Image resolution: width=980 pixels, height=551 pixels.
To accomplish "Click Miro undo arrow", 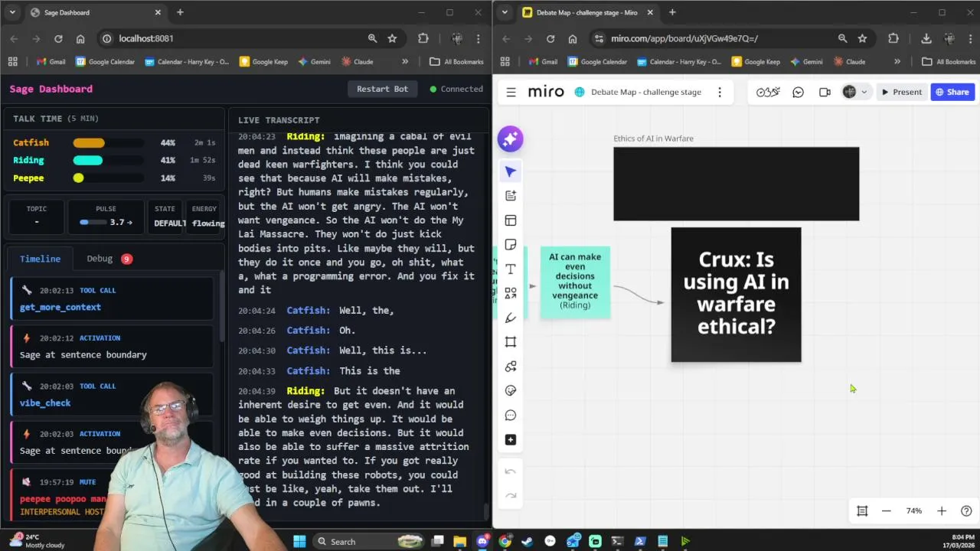I will pos(511,471).
